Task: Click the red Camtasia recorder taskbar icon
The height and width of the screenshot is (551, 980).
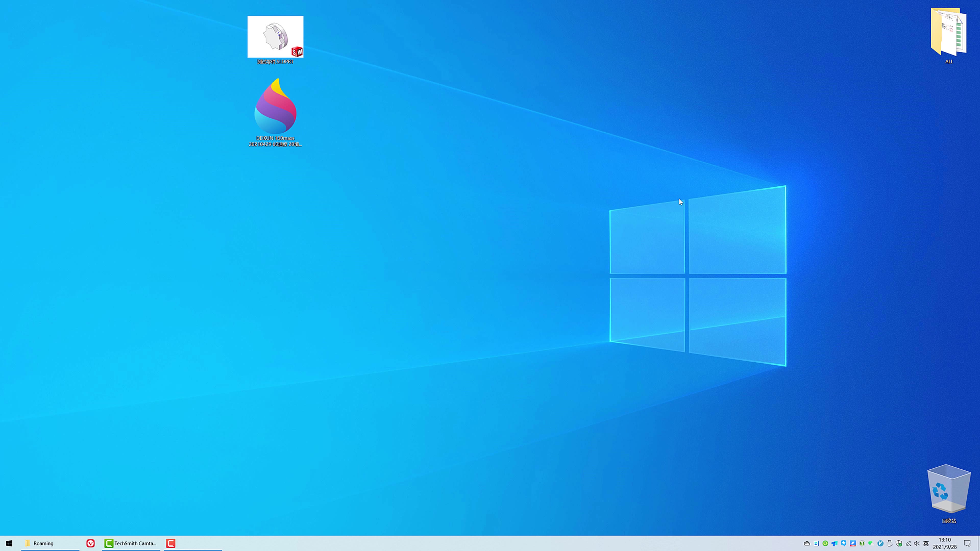Action: 171,543
